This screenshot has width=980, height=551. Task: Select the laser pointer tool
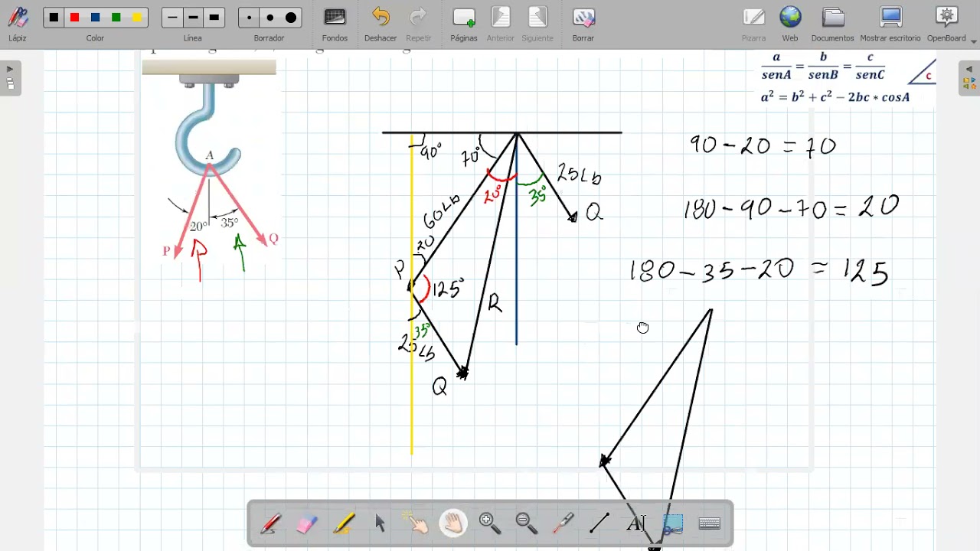coord(563,523)
